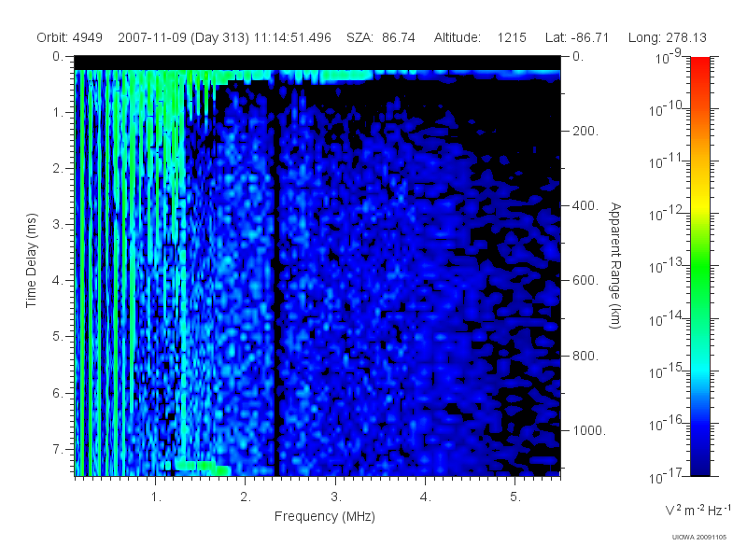747x560 pixels.
Task: Click the black vertical gap near 2.3 MHz
Action: (275, 276)
